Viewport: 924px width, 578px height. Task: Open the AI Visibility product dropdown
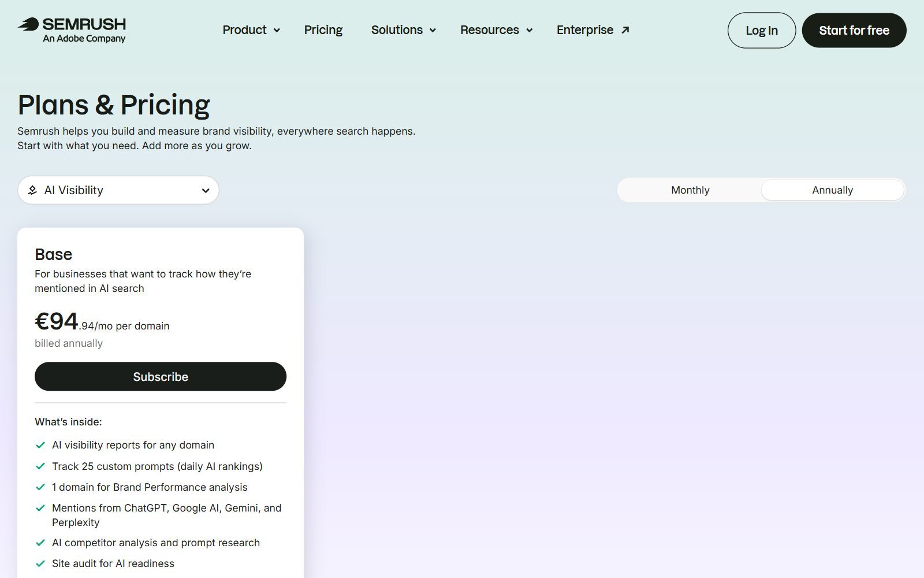pos(118,190)
